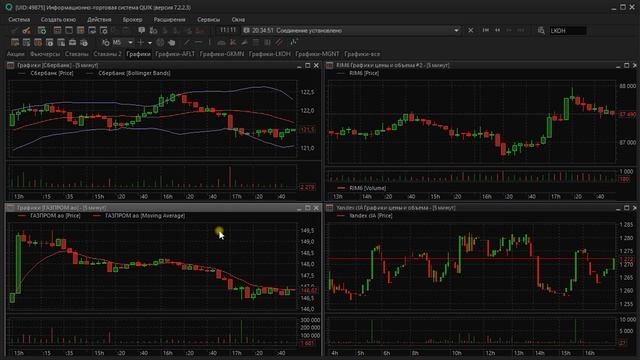640x360 pixels.
Task: Open the M5 timeframe dropdown
Action: pos(130,42)
